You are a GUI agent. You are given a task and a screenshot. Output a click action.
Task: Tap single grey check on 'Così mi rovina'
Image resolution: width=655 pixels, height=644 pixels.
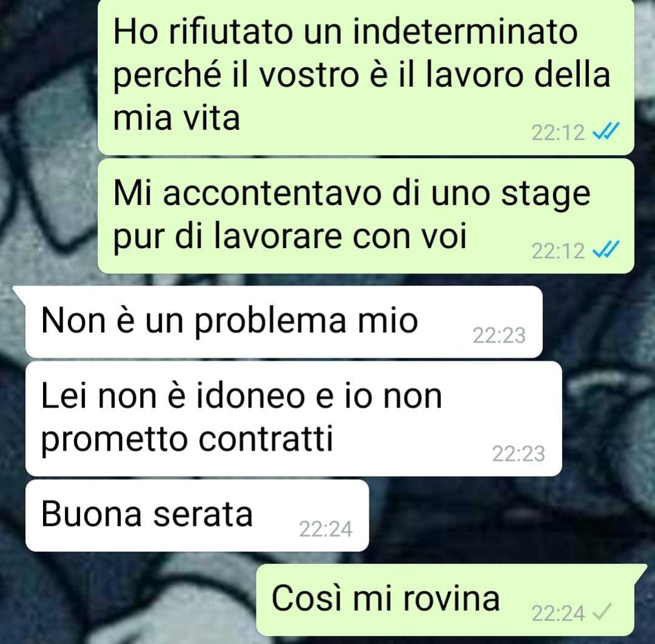[x=602, y=612]
